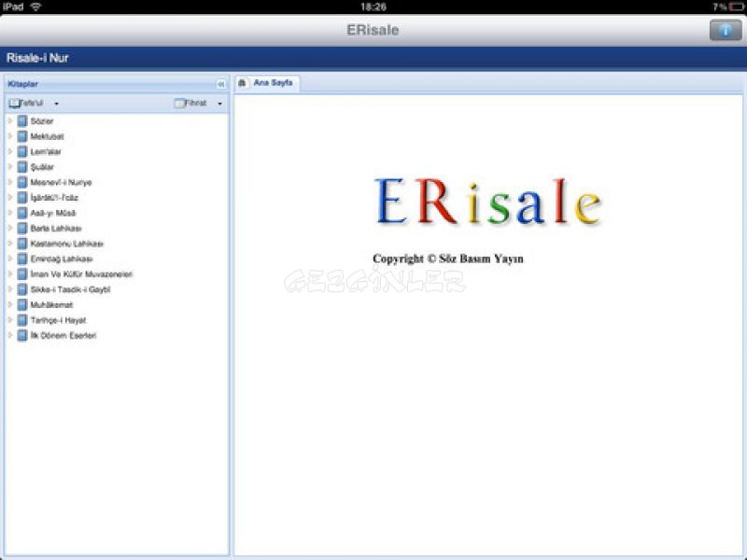Click the book icon next to Emirdağ Lahikası
The height and width of the screenshot is (560, 747).
click(21, 259)
